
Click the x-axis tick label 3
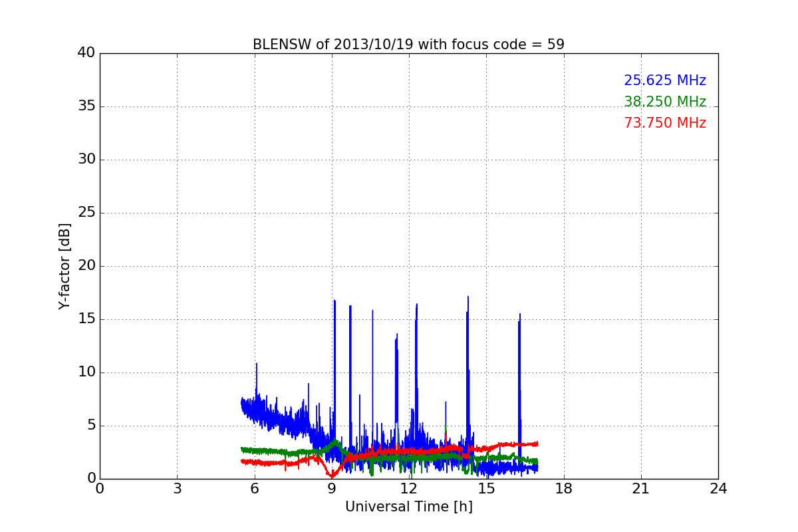tap(177, 489)
